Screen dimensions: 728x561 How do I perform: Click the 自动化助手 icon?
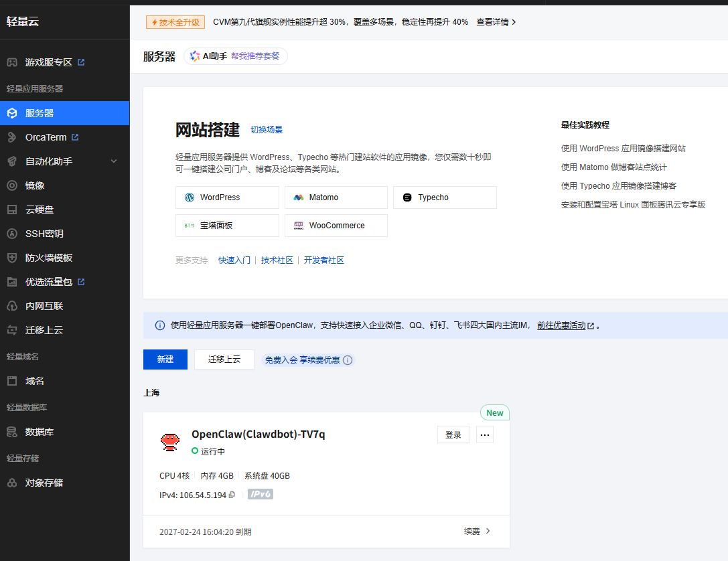pos(12,161)
